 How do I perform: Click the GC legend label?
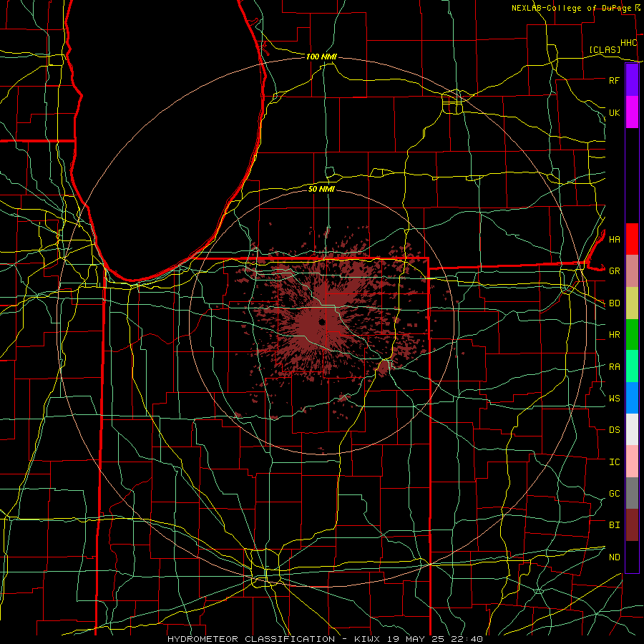tap(615, 494)
